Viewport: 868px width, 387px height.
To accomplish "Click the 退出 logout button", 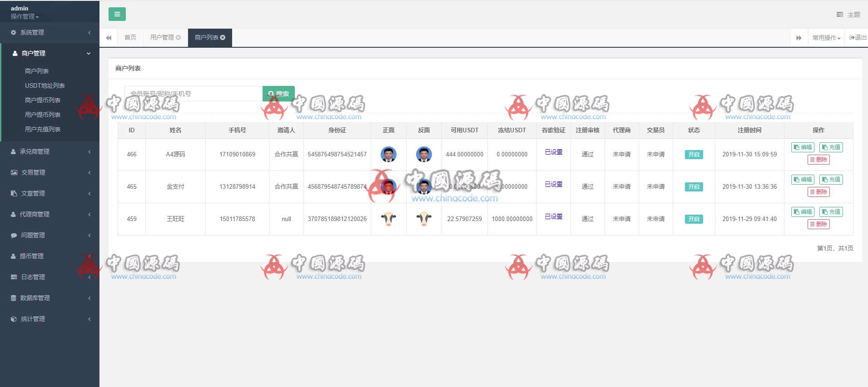I will click(x=858, y=38).
